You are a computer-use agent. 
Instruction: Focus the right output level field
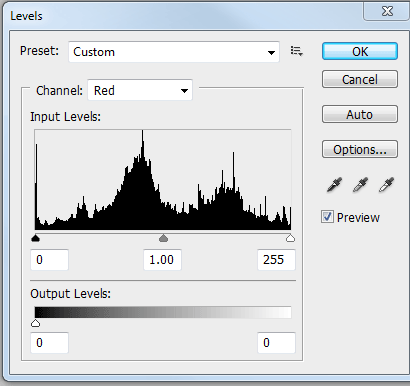[276, 343]
